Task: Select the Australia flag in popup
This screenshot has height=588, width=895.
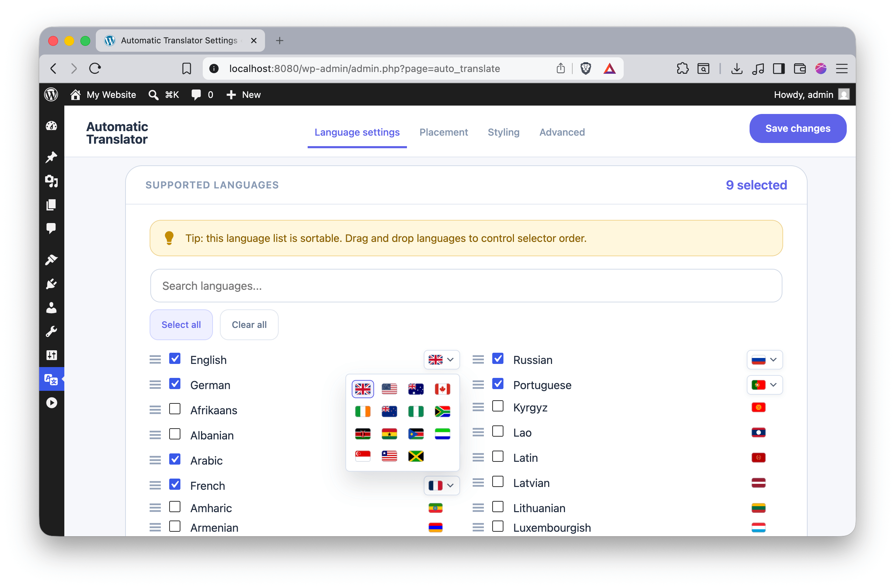Action: click(416, 389)
